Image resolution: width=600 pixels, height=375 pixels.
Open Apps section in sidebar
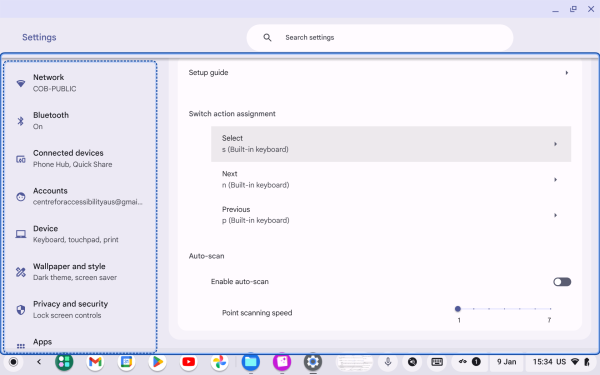pyautogui.click(x=80, y=342)
